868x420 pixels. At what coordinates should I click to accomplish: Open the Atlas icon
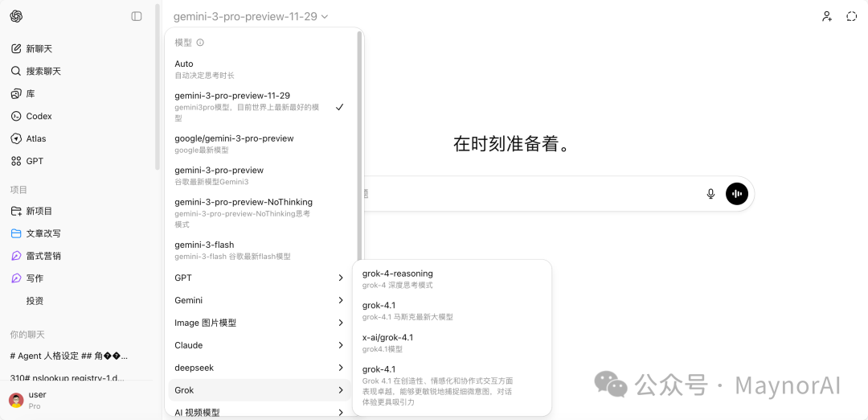click(16, 138)
